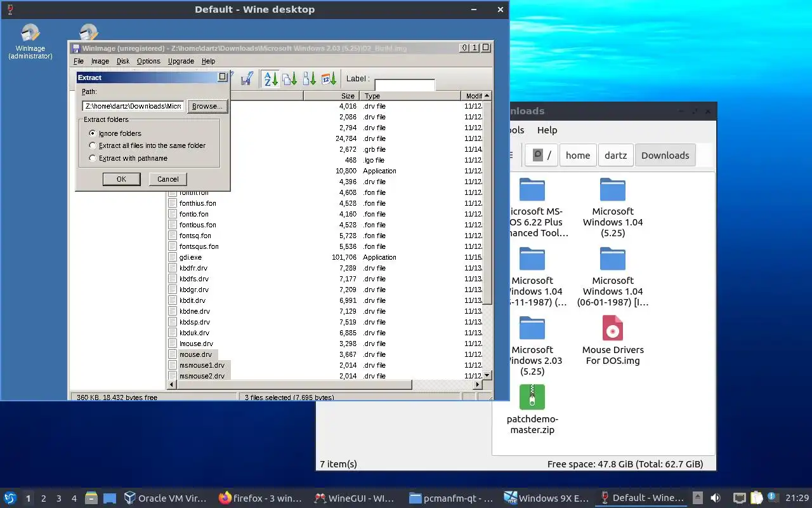Click Cancel in Extract dialog
The image size is (812, 508).
coord(168,179)
